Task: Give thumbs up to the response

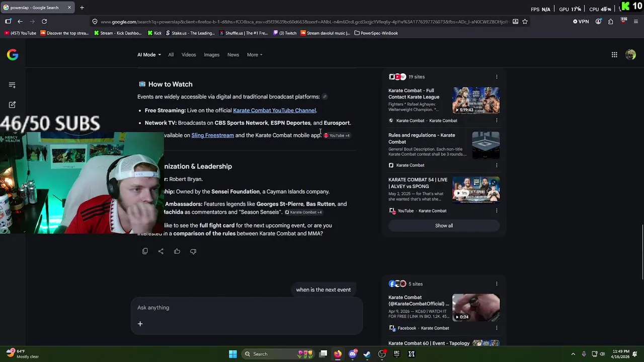Action: pos(177,251)
